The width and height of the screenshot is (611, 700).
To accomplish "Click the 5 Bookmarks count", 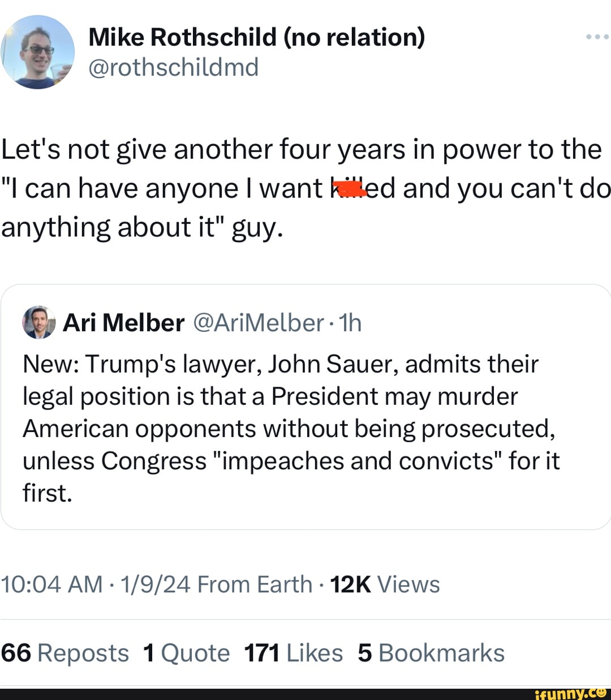I will click(431, 653).
